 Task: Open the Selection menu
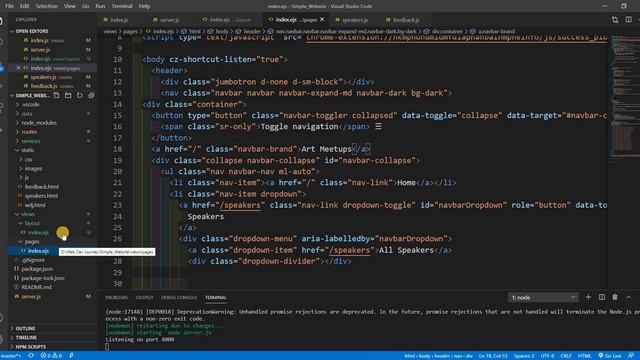pos(47,6)
